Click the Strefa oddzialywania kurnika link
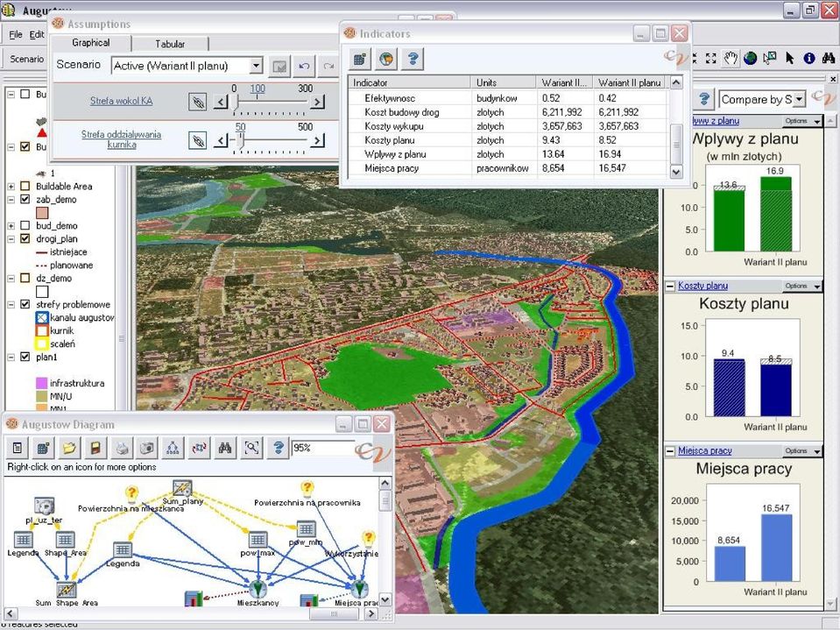The height and width of the screenshot is (630, 840). tap(121, 139)
